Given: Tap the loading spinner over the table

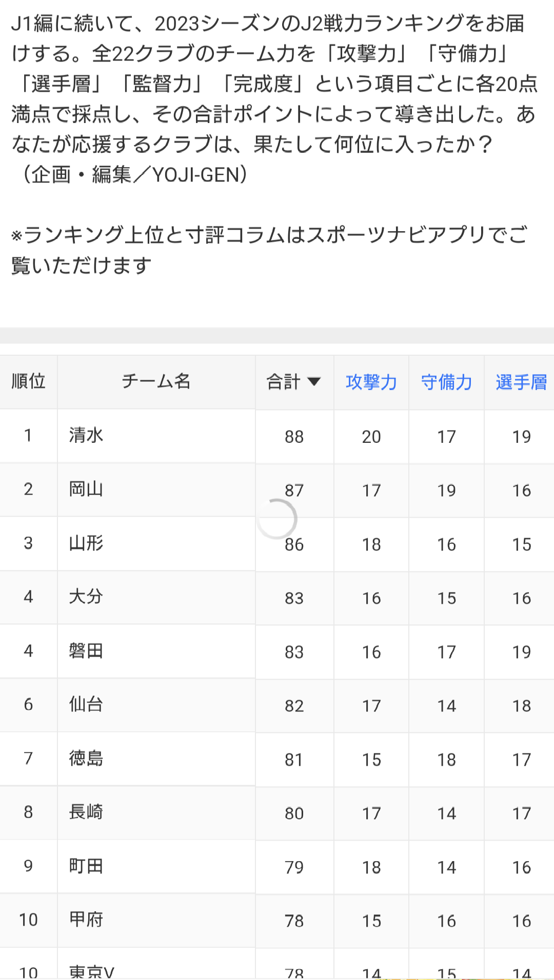Looking at the screenshot, I should coord(277,519).
